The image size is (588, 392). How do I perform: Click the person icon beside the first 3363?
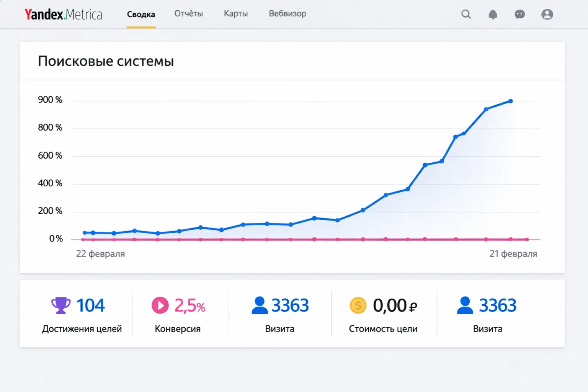click(260, 305)
